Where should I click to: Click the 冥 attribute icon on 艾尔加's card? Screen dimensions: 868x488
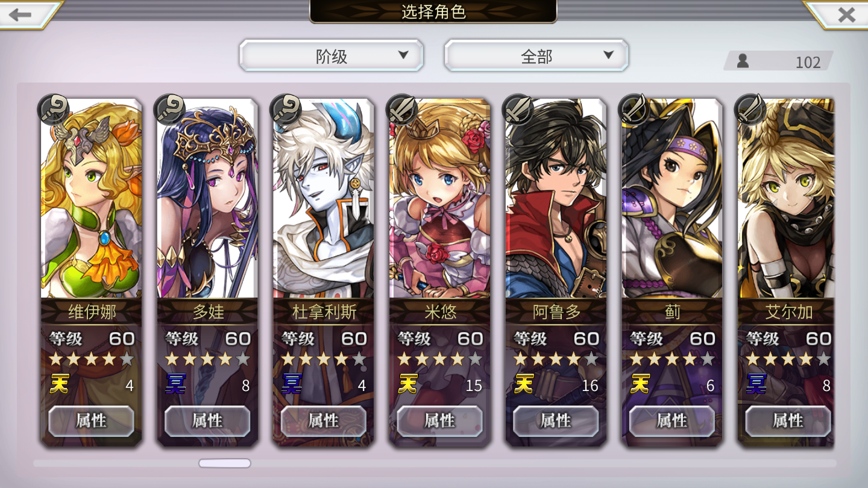756,384
